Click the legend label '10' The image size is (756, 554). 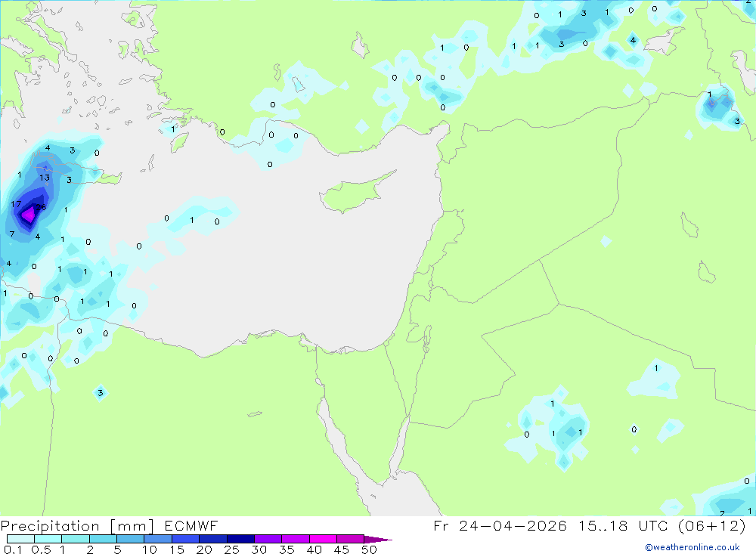[x=150, y=549]
